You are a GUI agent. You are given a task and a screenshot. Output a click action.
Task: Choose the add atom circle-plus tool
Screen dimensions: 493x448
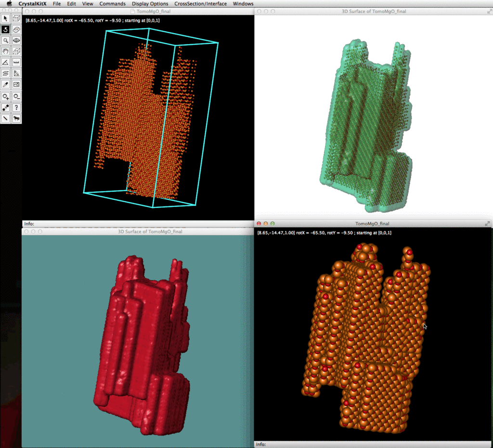(x=5, y=96)
